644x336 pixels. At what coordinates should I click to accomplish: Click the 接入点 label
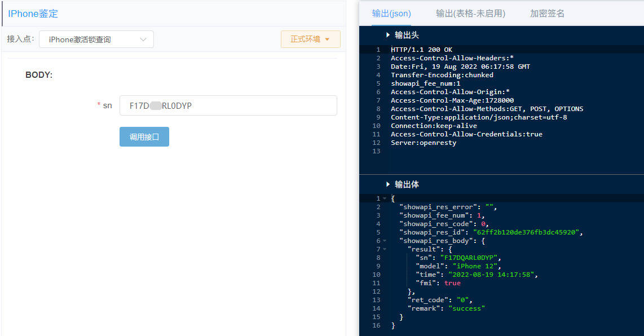[20, 39]
